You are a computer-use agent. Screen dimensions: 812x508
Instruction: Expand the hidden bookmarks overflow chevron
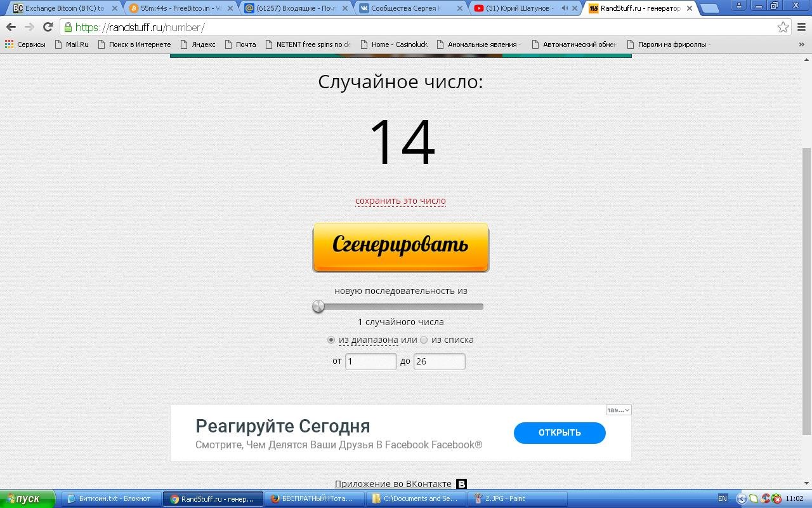click(801, 44)
